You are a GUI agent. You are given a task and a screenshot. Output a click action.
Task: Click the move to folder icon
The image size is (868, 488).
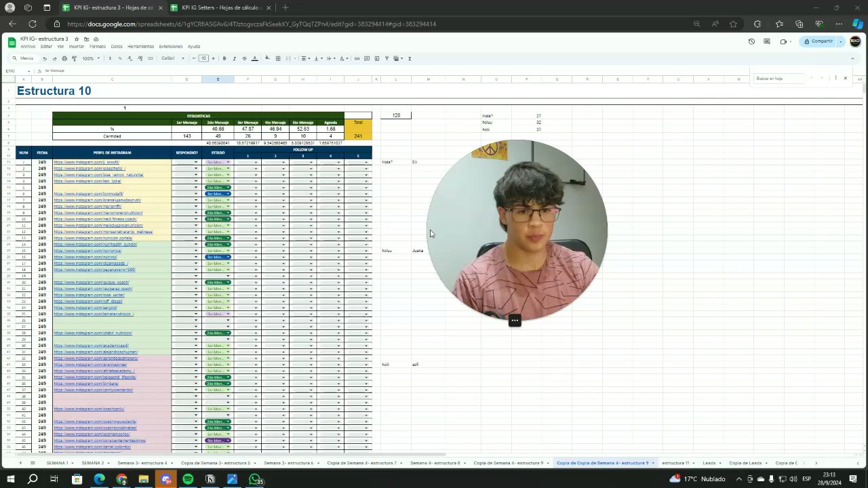(86, 39)
